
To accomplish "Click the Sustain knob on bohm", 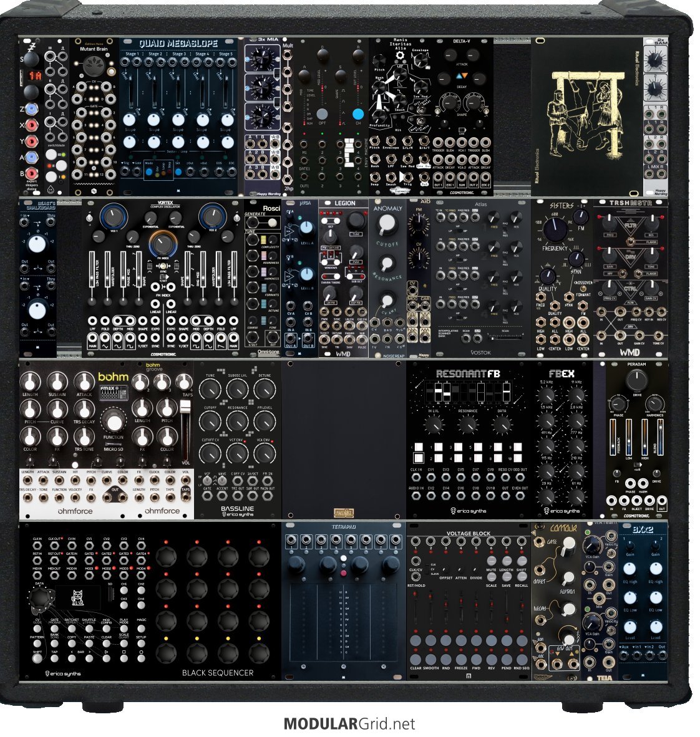I will pos(57,381).
